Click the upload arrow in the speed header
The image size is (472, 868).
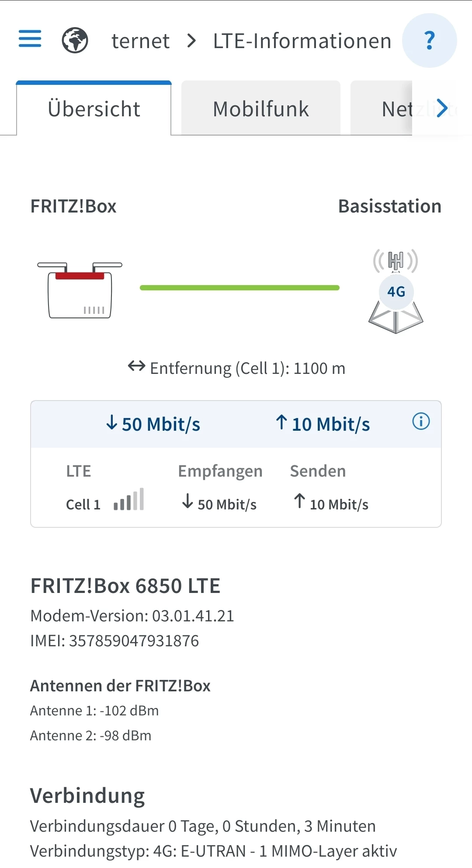click(x=282, y=422)
